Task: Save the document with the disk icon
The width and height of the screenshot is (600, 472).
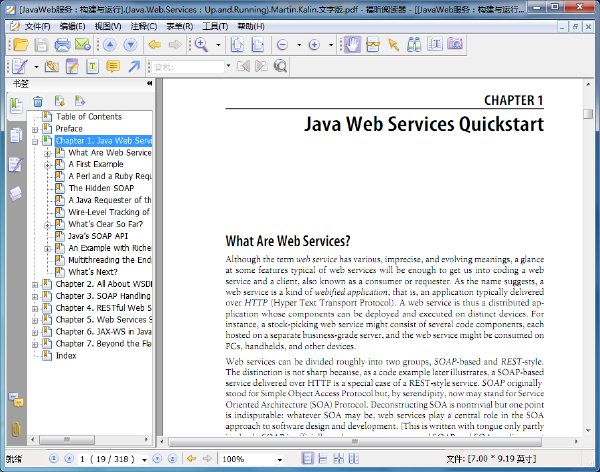Action: click(x=41, y=45)
